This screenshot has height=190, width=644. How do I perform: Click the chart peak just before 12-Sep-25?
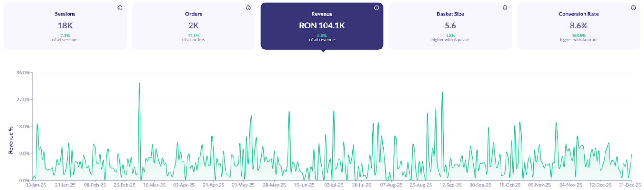[442, 93]
